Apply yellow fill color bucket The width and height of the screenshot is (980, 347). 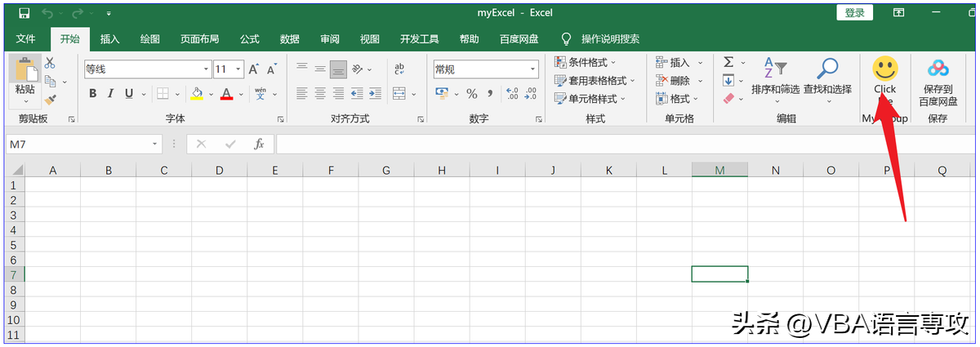click(x=197, y=94)
